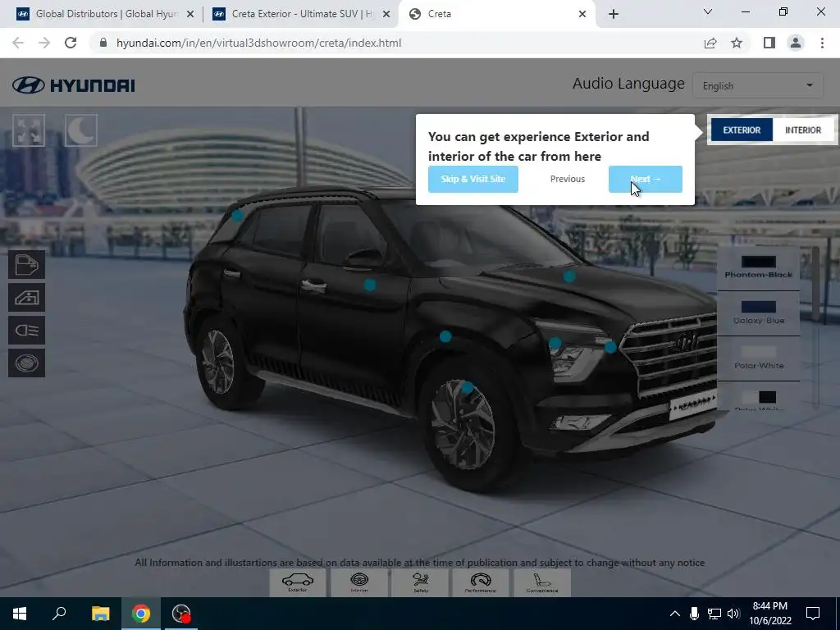Click the car window sunroof icon
840x630 pixels.
pos(27,297)
